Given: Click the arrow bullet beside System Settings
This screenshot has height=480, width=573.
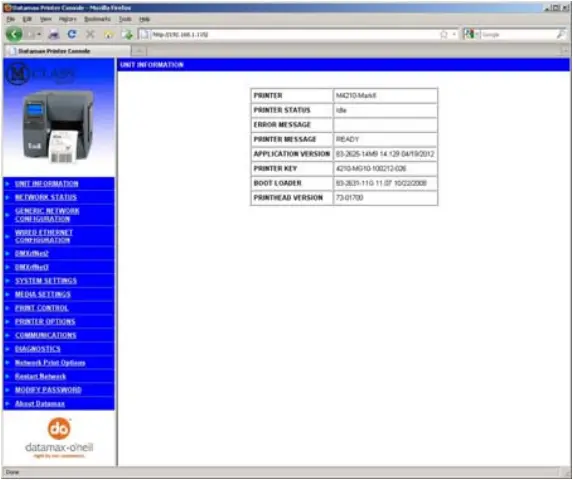Looking at the screenshot, I should point(8,281).
